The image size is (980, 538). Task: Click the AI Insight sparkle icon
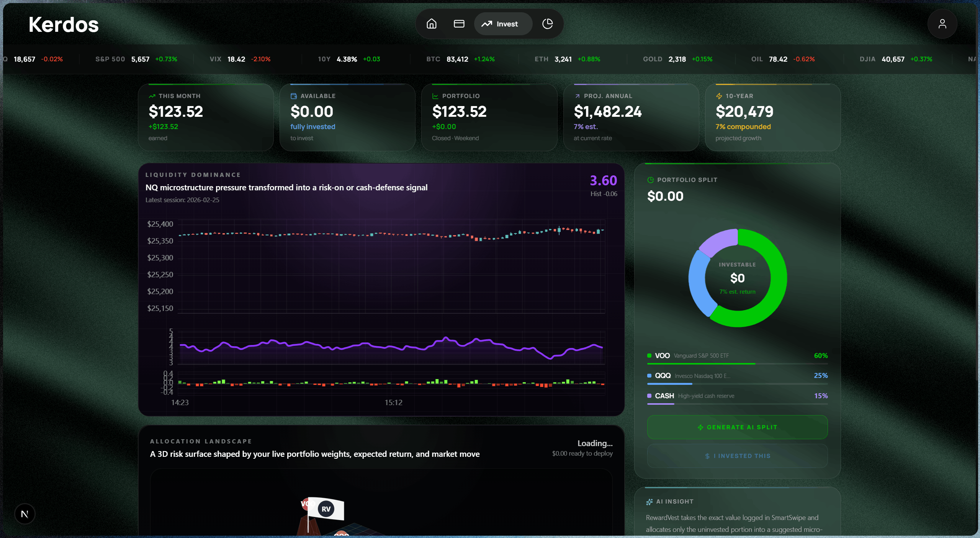pos(649,502)
